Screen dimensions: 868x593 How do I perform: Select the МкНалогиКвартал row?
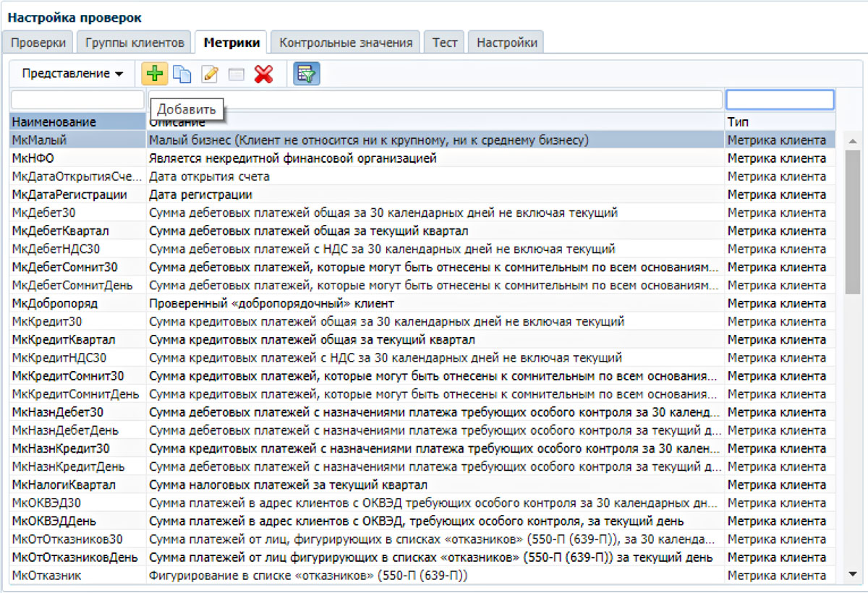(64, 485)
